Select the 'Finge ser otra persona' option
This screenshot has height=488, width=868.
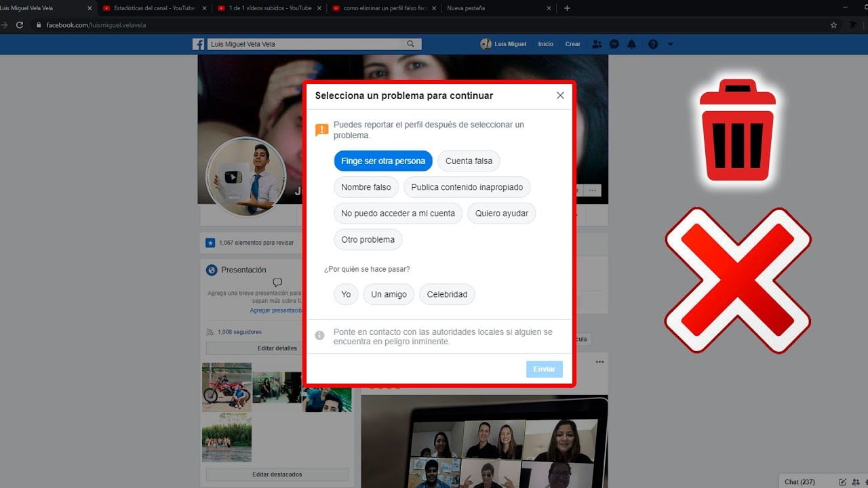click(x=383, y=161)
